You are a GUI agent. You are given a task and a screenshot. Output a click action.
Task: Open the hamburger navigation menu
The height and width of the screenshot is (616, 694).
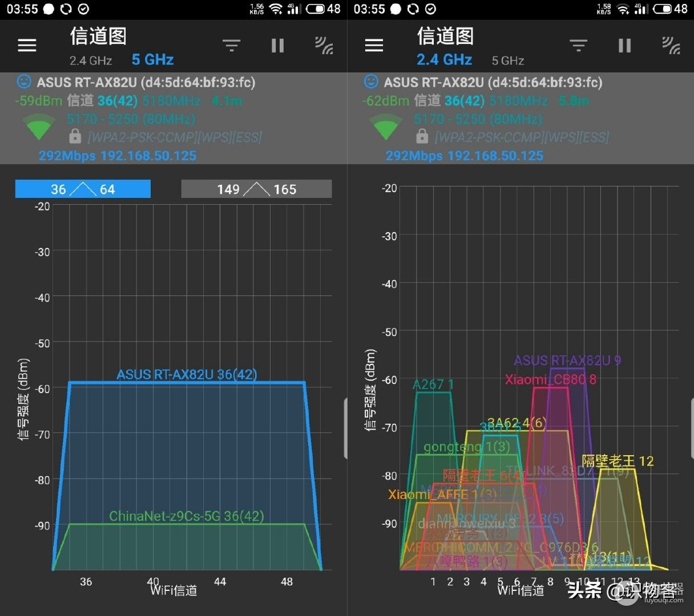click(x=26, y=45)
